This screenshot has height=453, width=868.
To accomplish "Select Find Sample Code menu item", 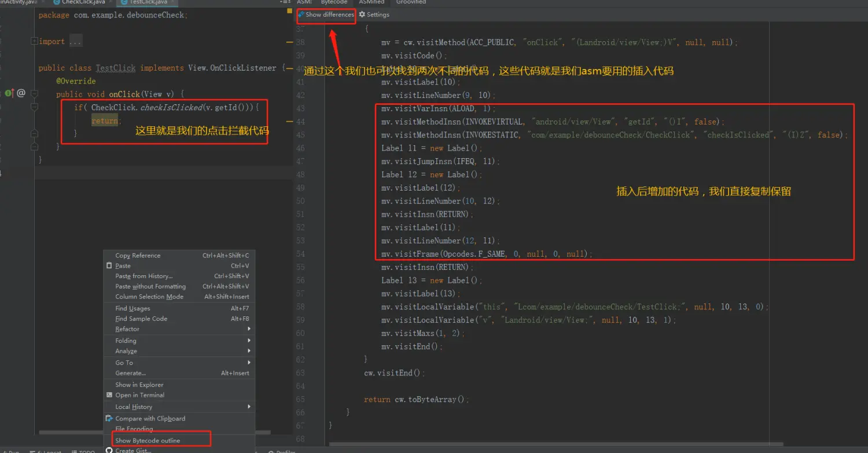I will (179, 319).
